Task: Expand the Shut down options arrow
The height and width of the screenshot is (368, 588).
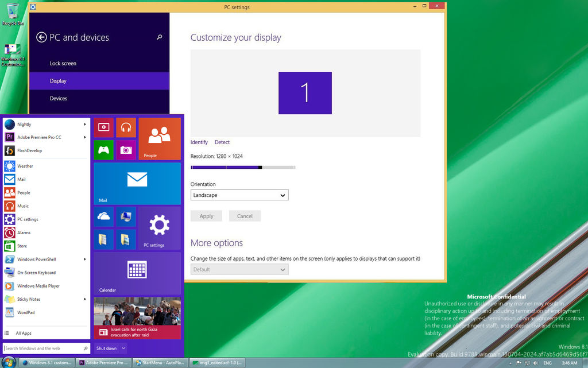Action: pos(124,348)
